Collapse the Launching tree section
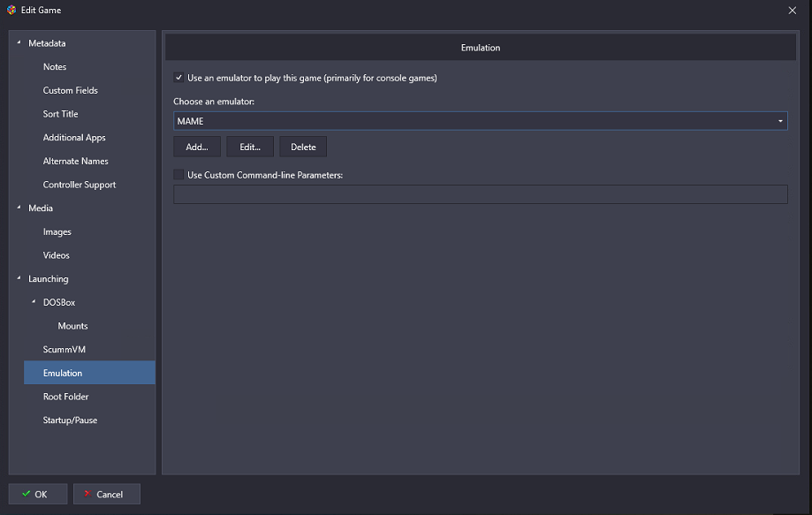Image resolution: width=812 pixels, height=515 pixels. pyautogui.click(x=19, y=278)
